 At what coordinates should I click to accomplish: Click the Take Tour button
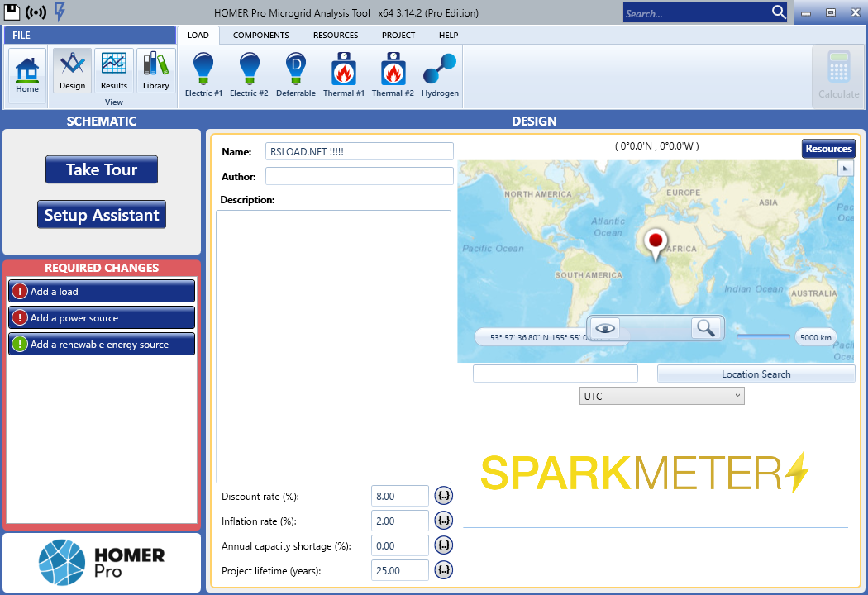pyautogui.click(x=102, y=169)
